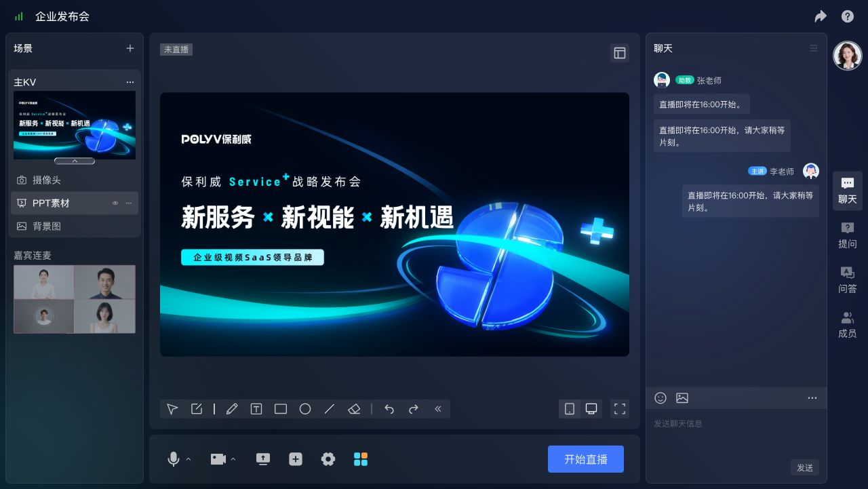Switch preview to desktop mode
Screen dimensions: 868x489
591,409
